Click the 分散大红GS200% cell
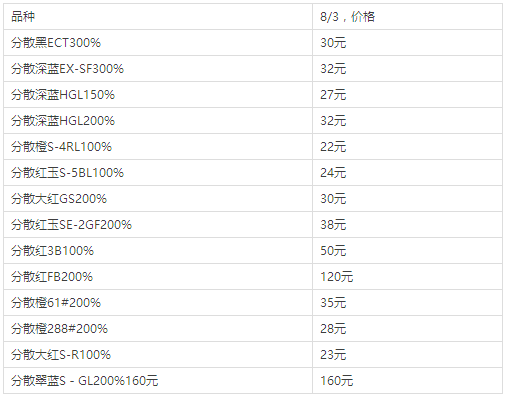The height and width of the screenshot is (399, 506). pos(158,199)
